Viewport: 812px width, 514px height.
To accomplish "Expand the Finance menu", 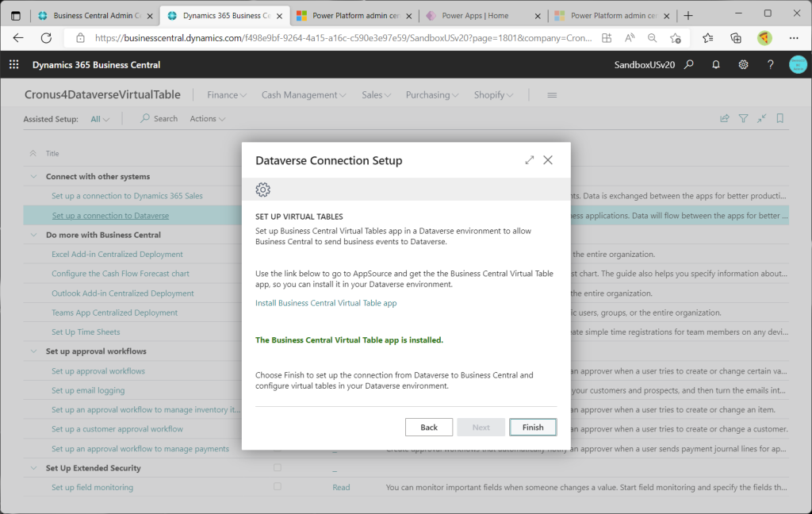I will [227, 95].
